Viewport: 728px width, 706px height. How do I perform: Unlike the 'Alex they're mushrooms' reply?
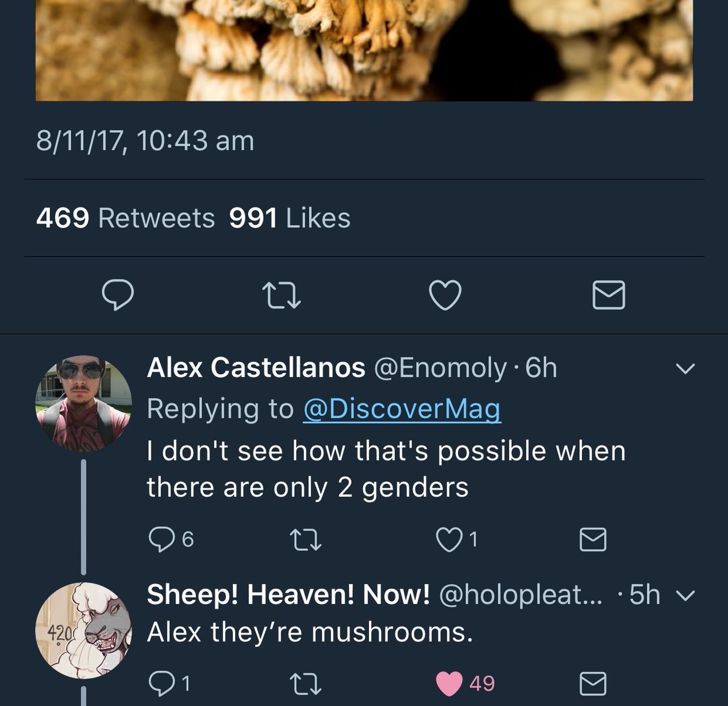[x=450, y=684]
